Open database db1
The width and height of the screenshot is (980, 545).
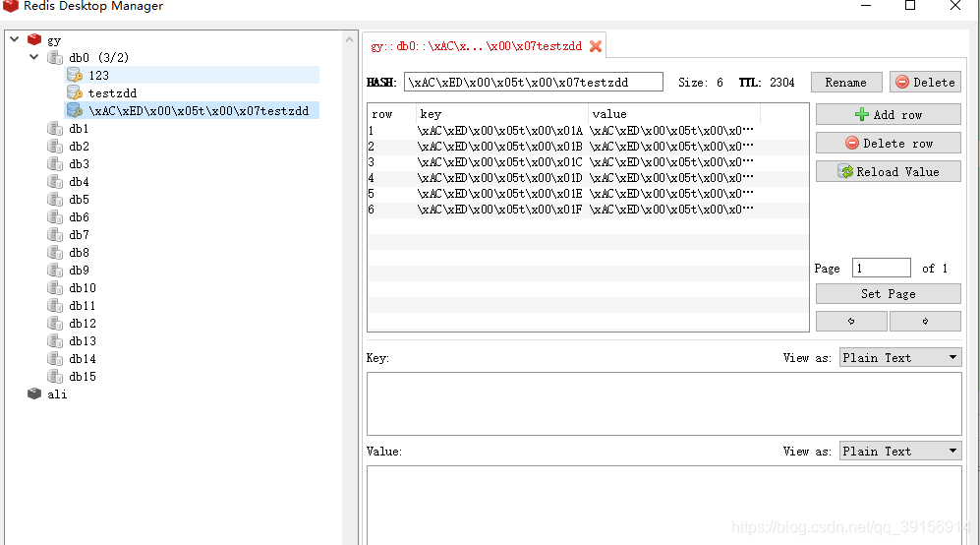point(79,128)
